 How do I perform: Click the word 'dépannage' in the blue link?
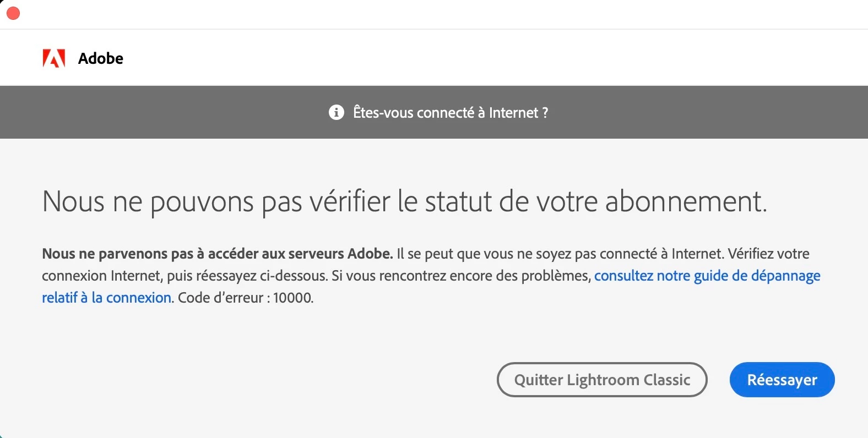click(786, 276)
